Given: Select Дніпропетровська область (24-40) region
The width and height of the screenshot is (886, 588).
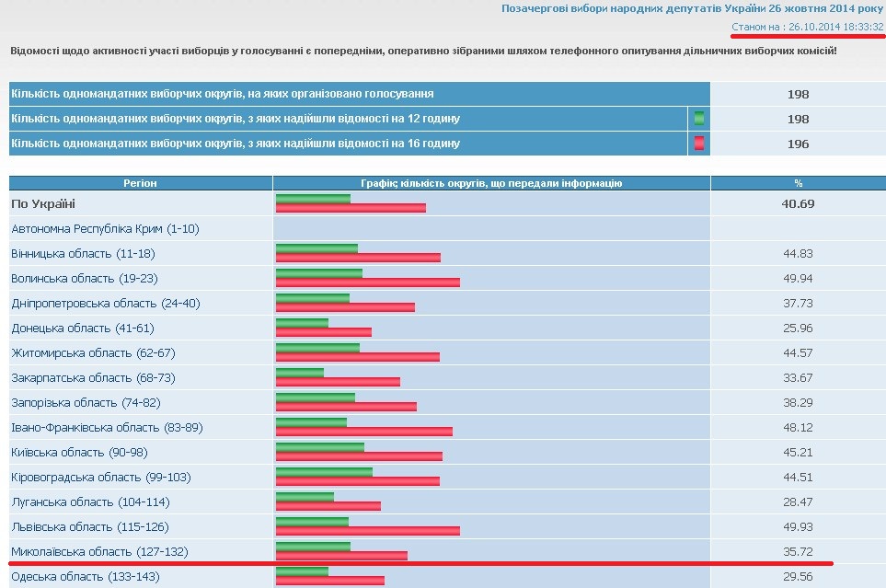Looking at the screenshot, I should (x=105, y=303).
